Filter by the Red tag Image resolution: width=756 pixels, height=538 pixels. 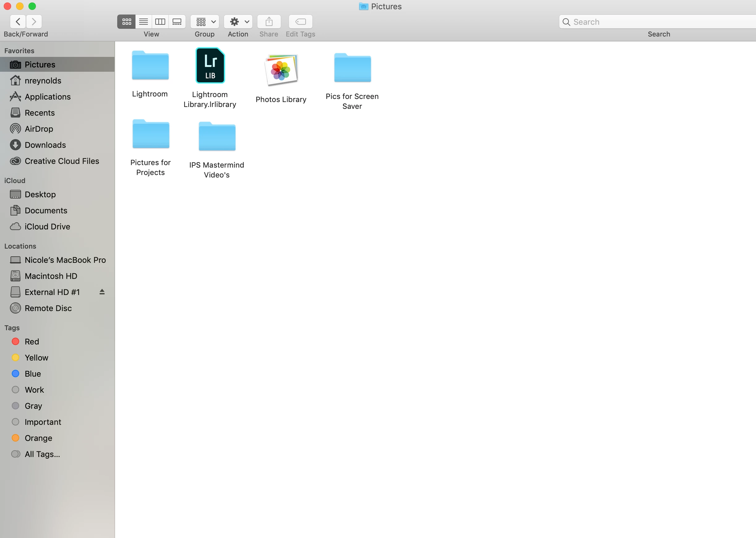(32, 342)
